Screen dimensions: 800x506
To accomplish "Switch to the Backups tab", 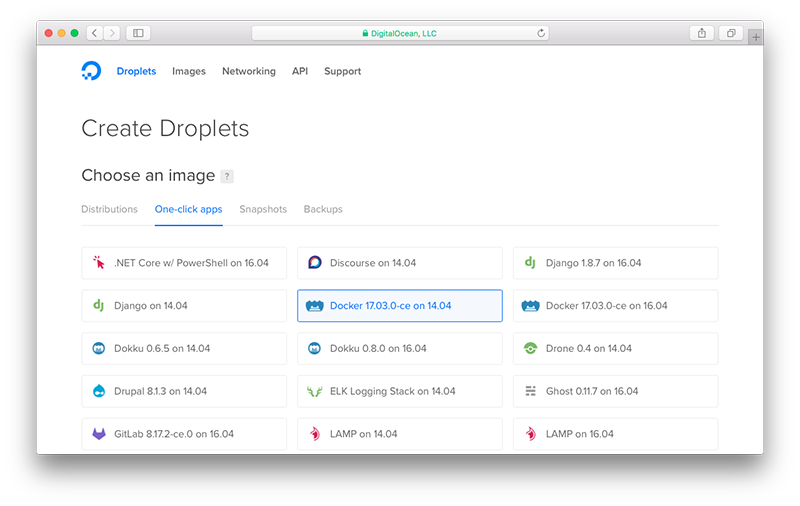I will point(323,209).
